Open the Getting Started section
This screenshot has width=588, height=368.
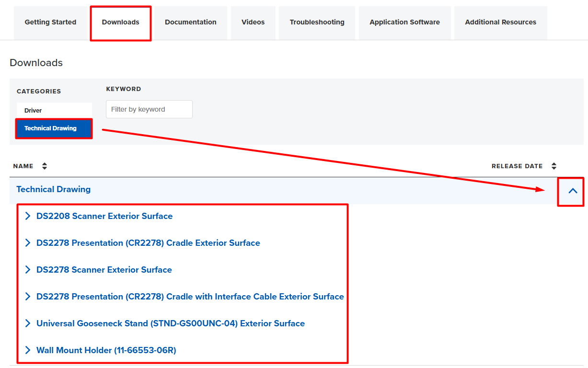(x=50, y=22)
